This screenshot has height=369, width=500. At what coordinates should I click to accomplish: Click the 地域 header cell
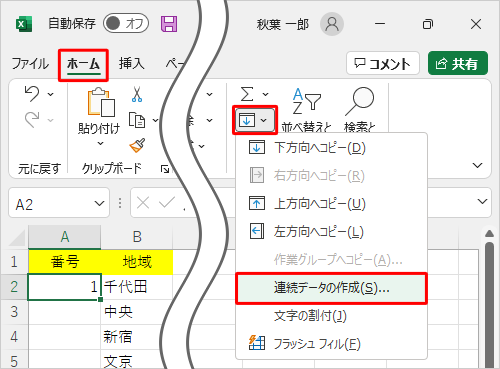[137, 262]
